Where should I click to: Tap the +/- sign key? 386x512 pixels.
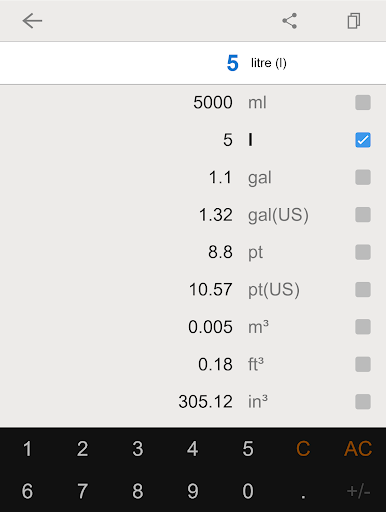(x=358, y=491)
